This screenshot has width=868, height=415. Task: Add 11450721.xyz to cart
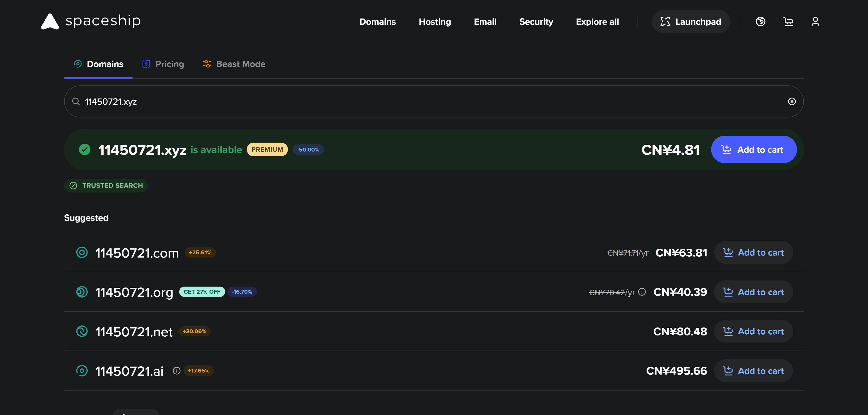point(754,149)
